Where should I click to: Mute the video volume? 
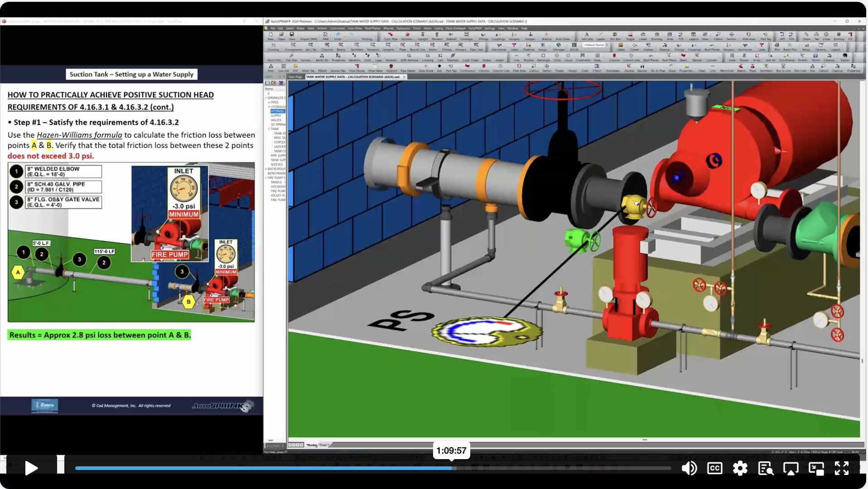pos(689,468)
